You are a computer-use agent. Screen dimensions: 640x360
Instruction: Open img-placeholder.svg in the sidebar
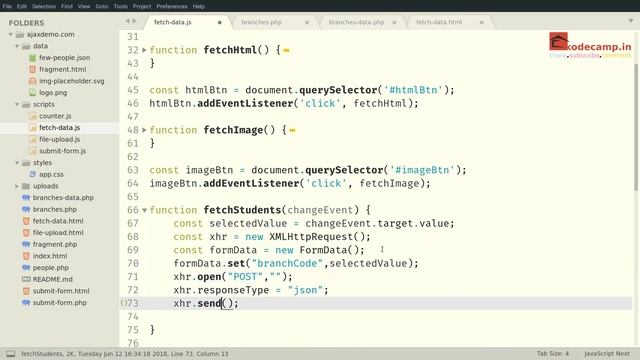click(x=71, y=81)
